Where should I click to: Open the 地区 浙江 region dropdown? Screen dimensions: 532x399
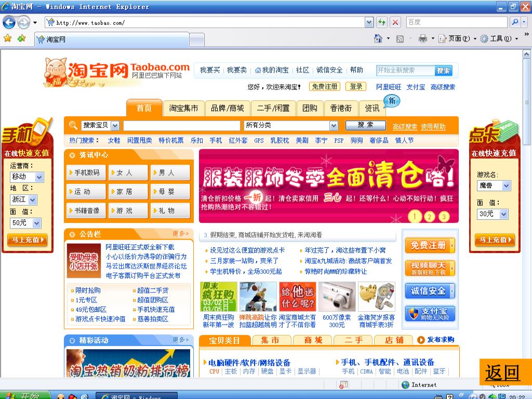tap(33, 200)
